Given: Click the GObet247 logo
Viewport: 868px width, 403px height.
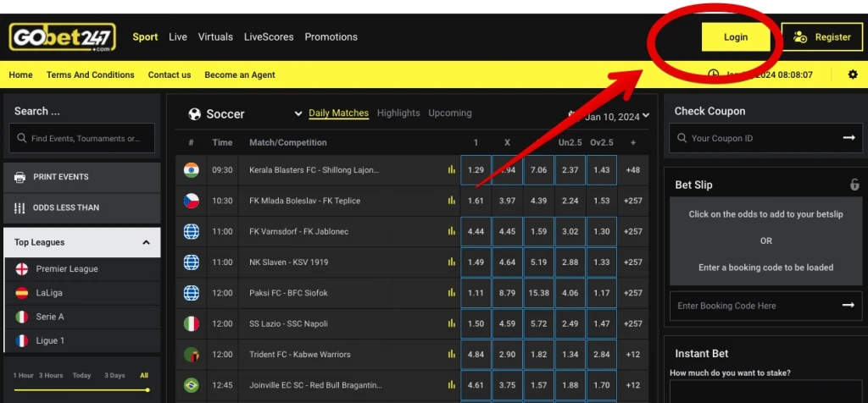Looking at the screenshot, I should (62, 37).
